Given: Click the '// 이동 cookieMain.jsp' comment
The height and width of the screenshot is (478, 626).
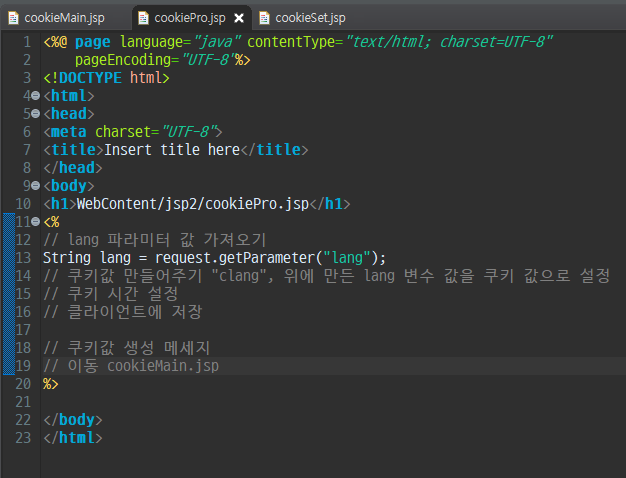Looking at the screenshot, I should click(131, 366).
